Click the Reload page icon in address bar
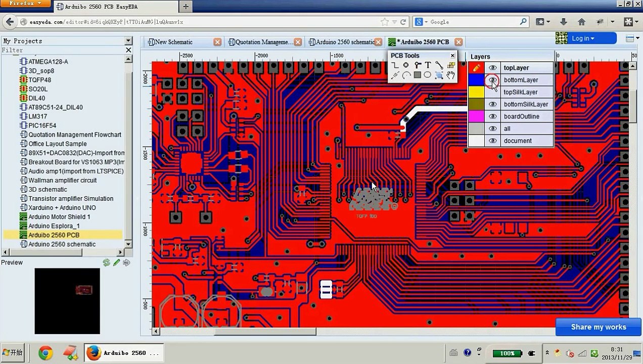 [403, 22]
